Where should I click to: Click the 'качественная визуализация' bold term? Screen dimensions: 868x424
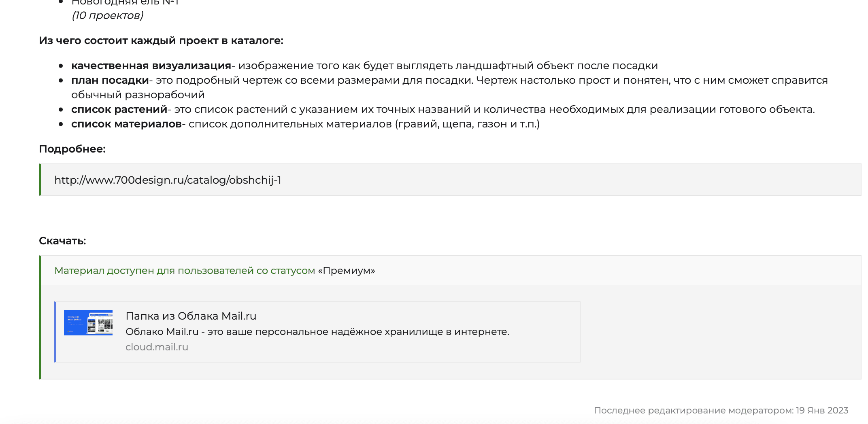151,66
